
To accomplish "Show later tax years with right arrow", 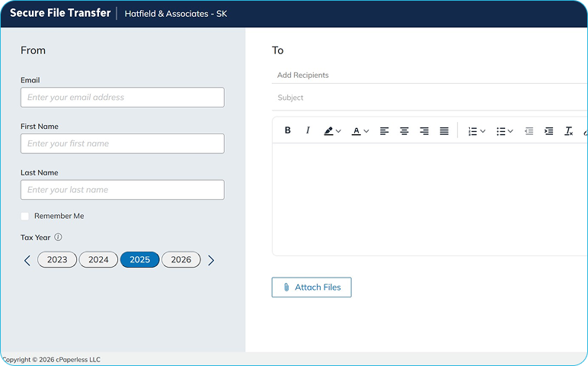I will point(211,261).
